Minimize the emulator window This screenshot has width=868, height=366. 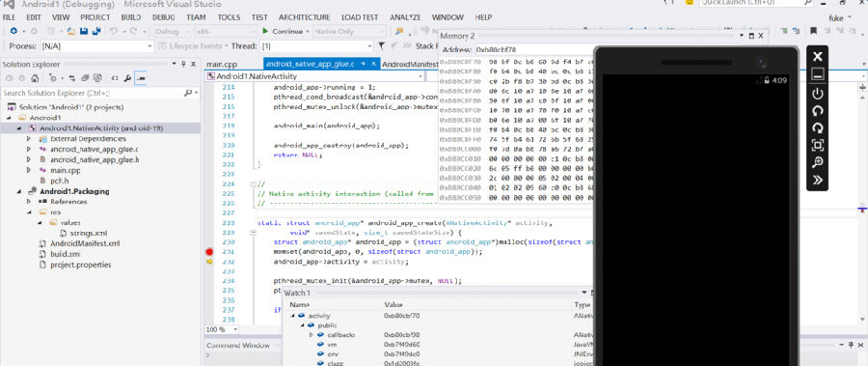coord(817,74)
